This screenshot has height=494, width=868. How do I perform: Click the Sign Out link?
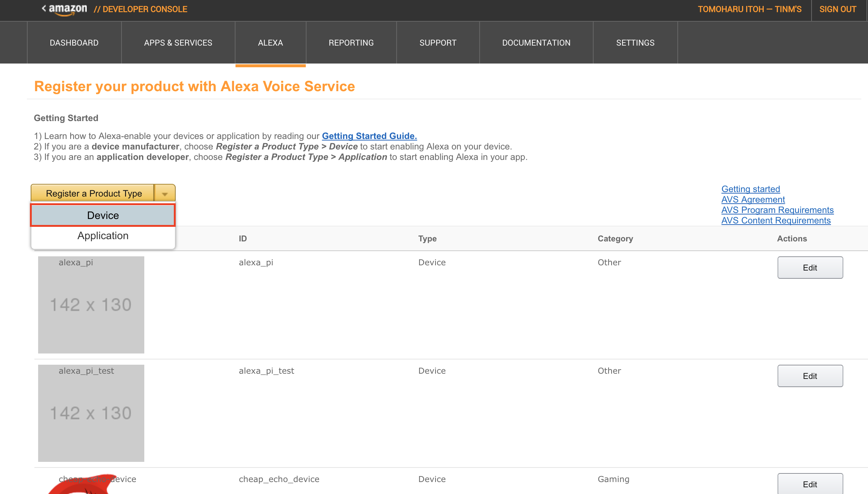(838, 9)
